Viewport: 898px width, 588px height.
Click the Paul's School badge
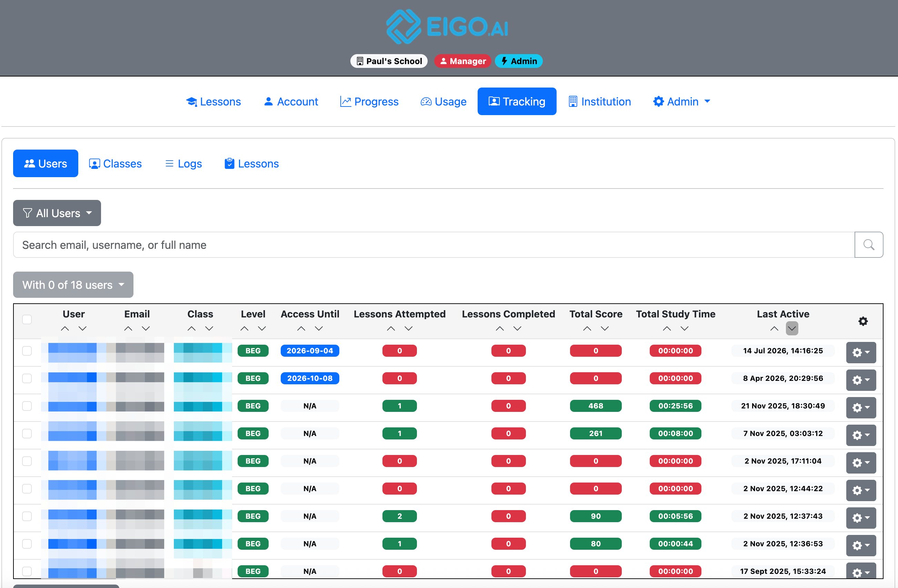point(389,61)
